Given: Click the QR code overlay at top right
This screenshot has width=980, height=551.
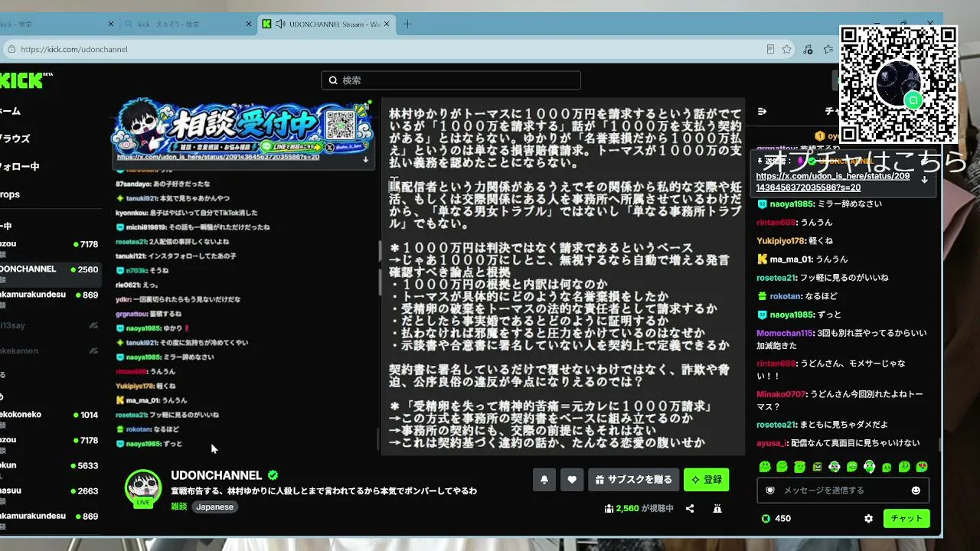Looking at the screenshot, I should [x=898, y=84].
